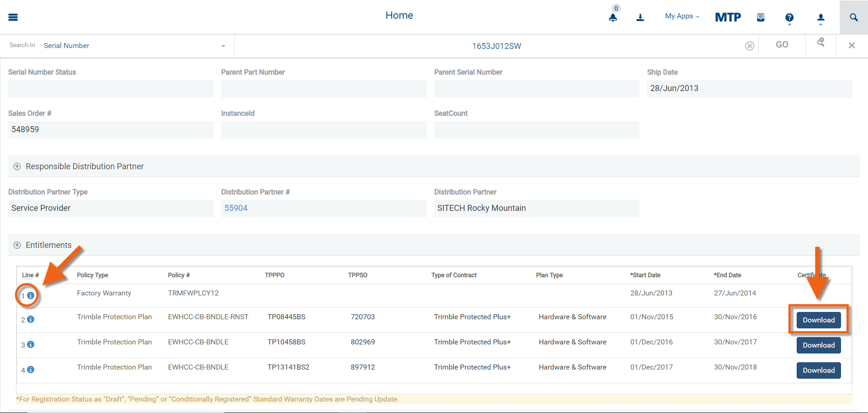Image resolution: width=868 pixels, height=413 pixels.
Task: Expand the My Apps dropdown
Action: (682, 16)
